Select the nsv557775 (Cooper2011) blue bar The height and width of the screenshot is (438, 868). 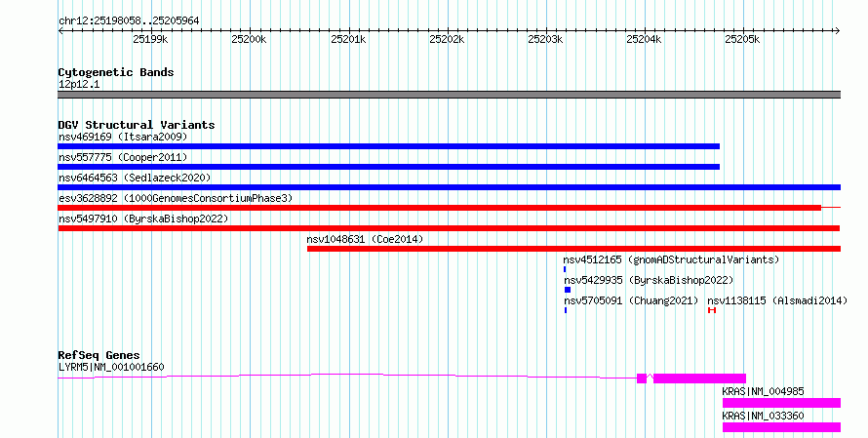(x=388, y=167)
